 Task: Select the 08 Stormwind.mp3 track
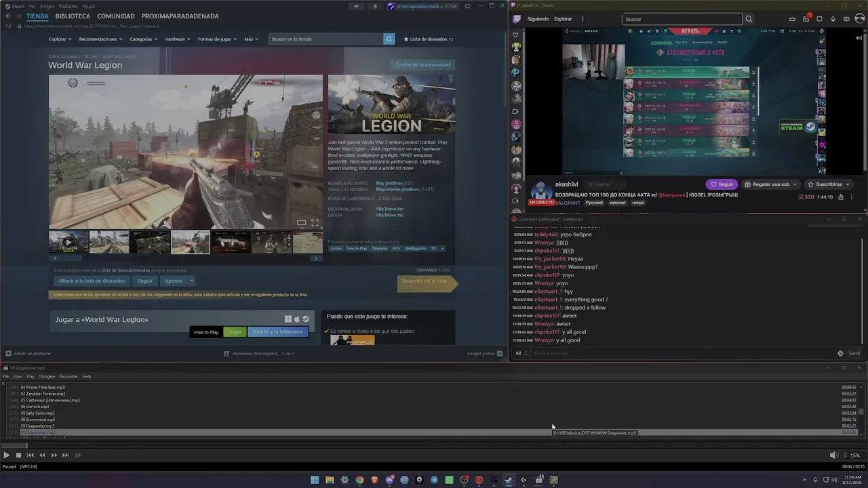[38, 420]
